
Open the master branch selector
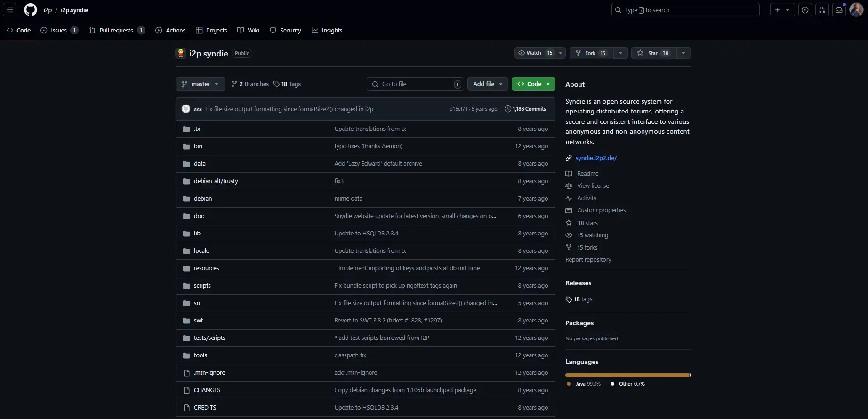click(x=201, y=84)
